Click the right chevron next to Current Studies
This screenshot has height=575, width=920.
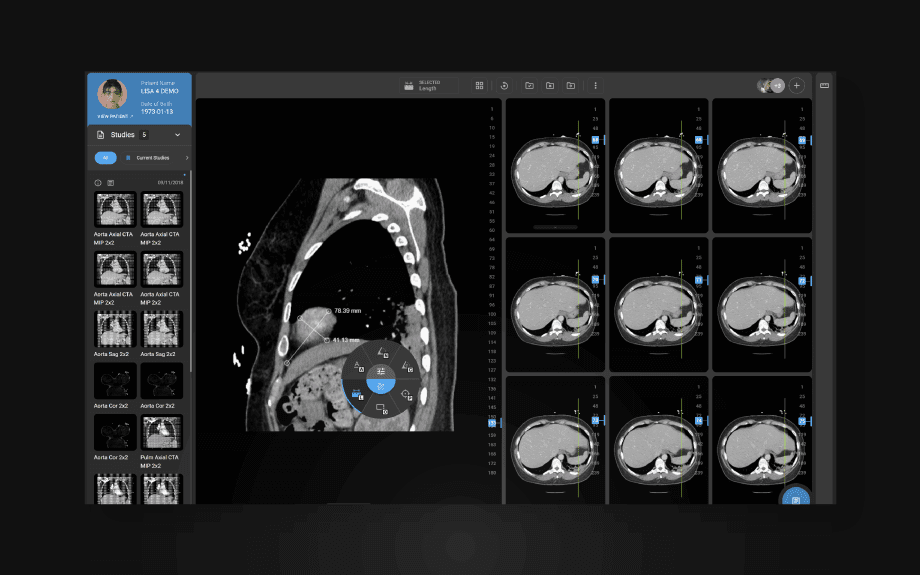187,158
